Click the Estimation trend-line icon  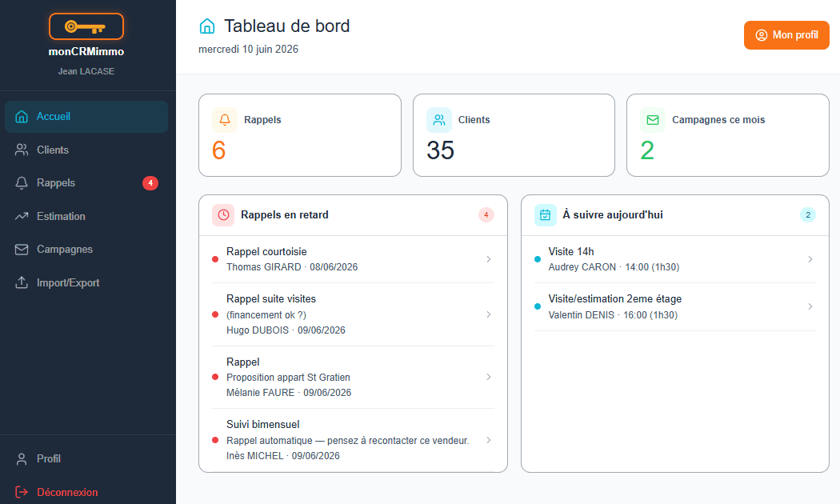22,216
